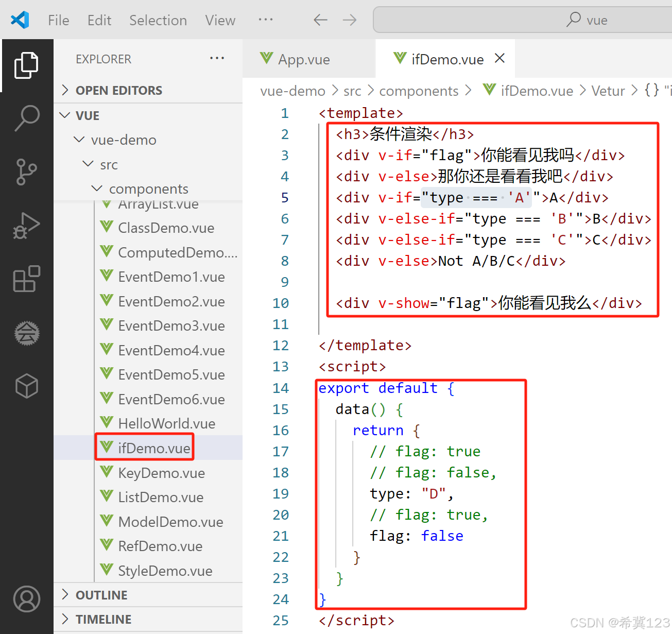The width and height of the screenshot is (672, 634).
Task: Click the vue search command center field
Action: (523, 20)
